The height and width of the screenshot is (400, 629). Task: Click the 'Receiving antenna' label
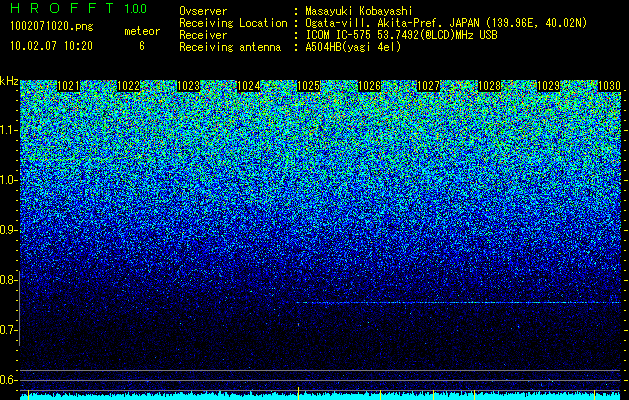coord(230,47)
